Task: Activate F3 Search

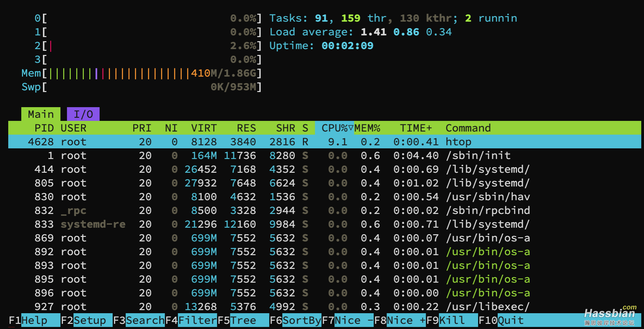Action: pyautogui.click(x=139, y=320)
